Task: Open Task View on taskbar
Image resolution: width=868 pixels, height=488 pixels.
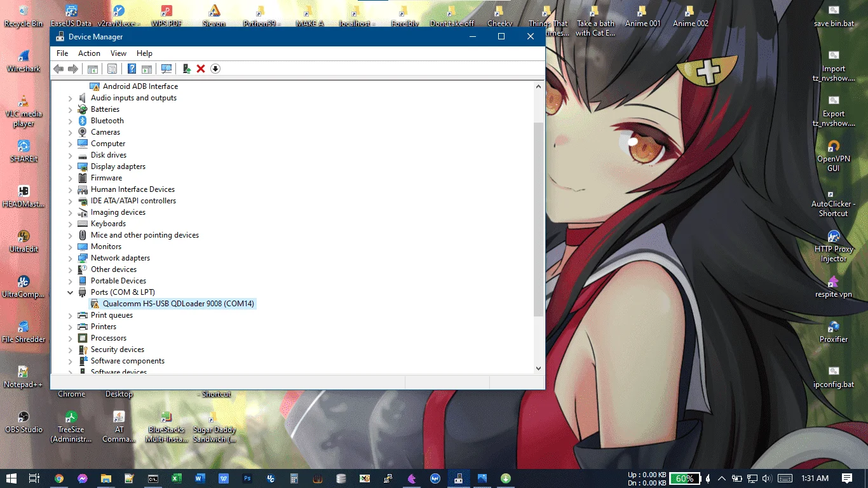Action: tap(35, 478)
